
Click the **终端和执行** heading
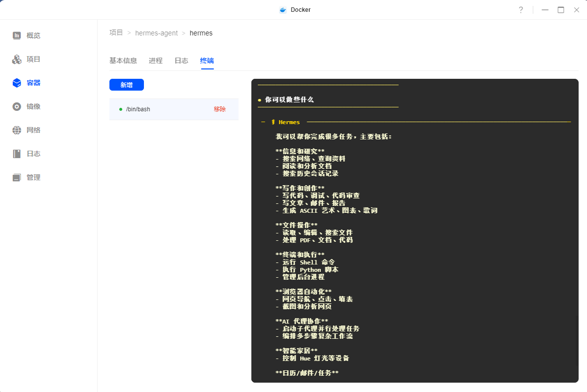pos(300,255)
